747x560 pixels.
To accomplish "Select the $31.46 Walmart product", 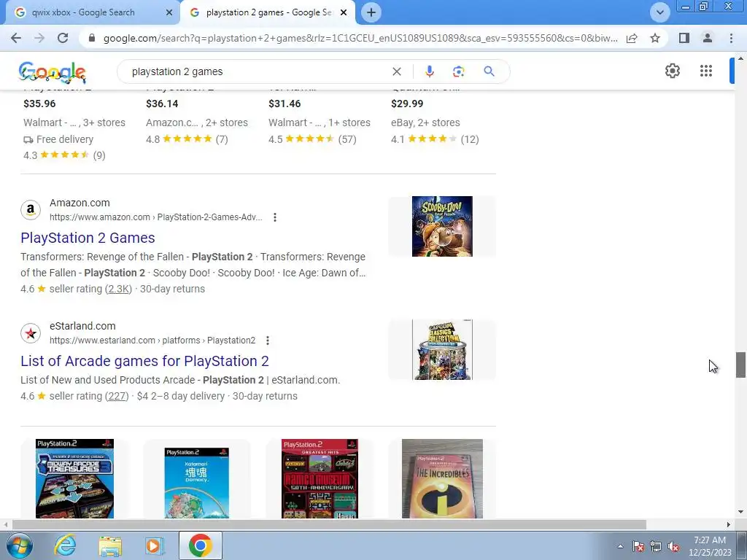I will pos(285,104).
